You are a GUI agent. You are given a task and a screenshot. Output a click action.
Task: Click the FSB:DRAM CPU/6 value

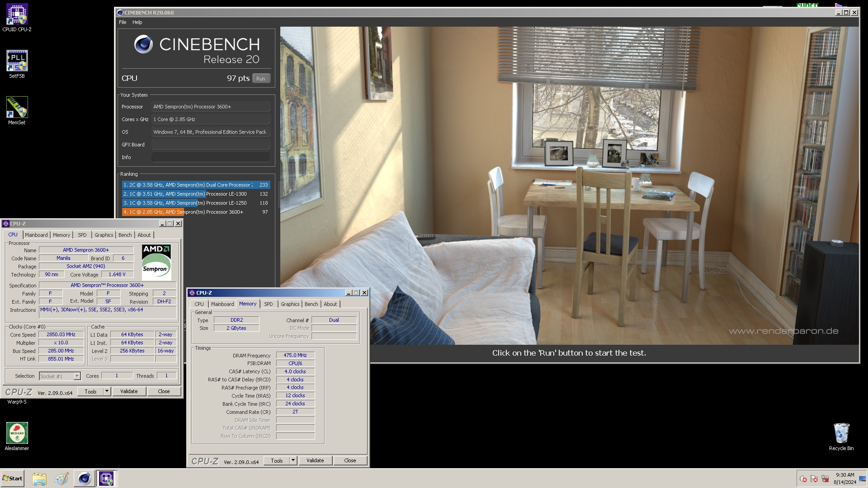point(295,363)
